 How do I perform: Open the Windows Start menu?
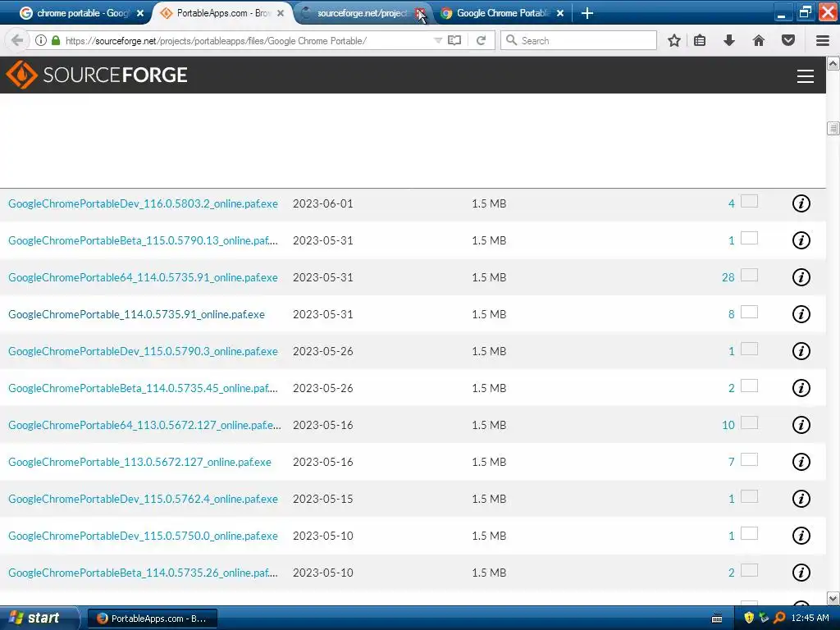tap(39, 618)
